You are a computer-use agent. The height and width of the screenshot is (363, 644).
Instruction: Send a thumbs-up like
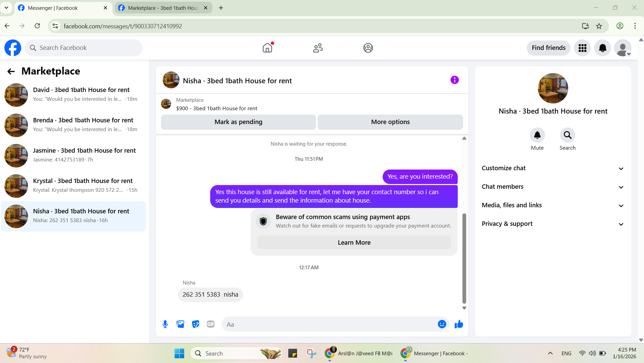459,324
